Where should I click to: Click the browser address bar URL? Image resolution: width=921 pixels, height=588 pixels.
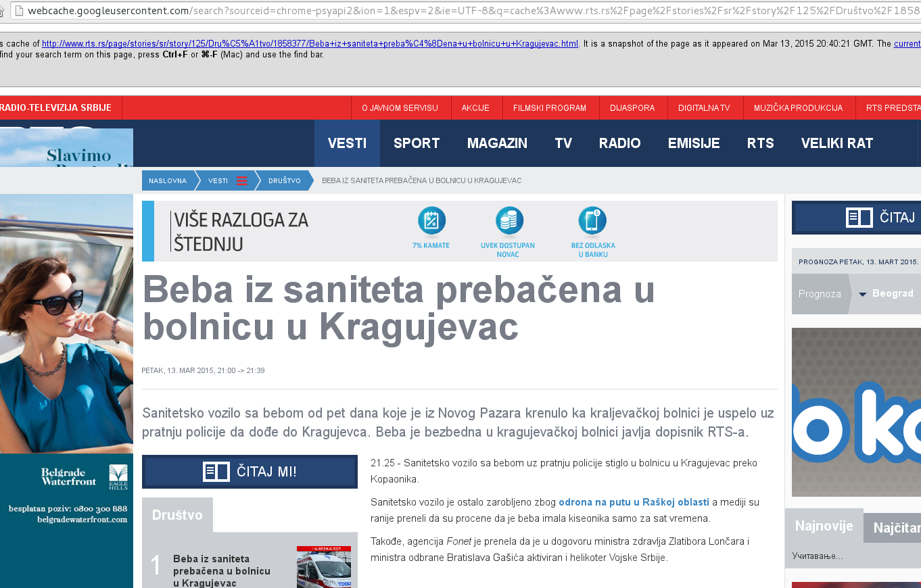pos(473,11)
